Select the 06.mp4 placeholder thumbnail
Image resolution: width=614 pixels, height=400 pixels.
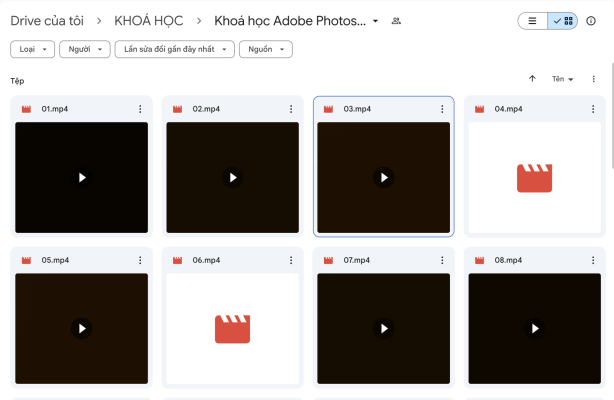tap(233, 328)
